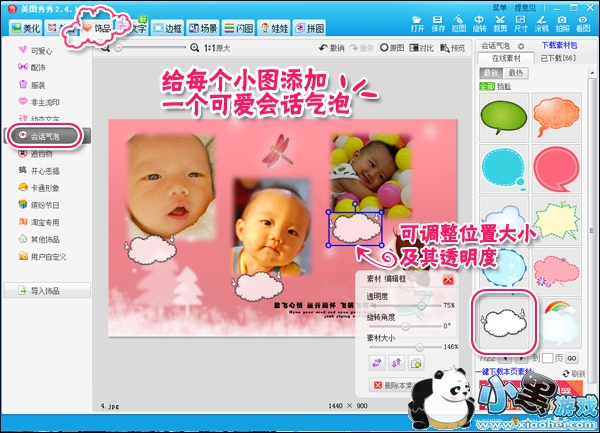Image resolution: width=600 pixels, height=433 pixels.
Task: Open the 预览 preview
Action: point(452,48)
